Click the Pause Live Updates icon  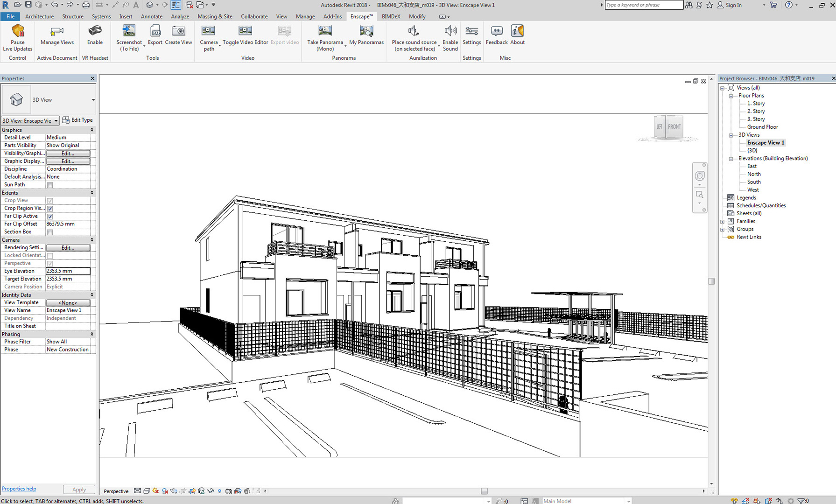[x=18, y=31]
